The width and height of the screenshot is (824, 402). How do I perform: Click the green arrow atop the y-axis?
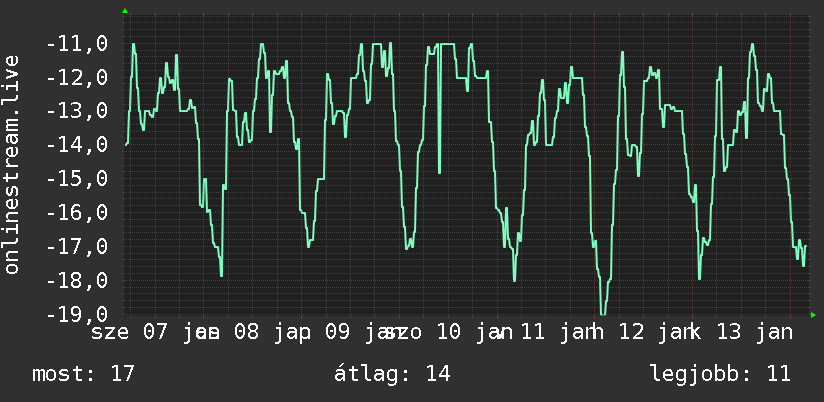pos(125,11)
